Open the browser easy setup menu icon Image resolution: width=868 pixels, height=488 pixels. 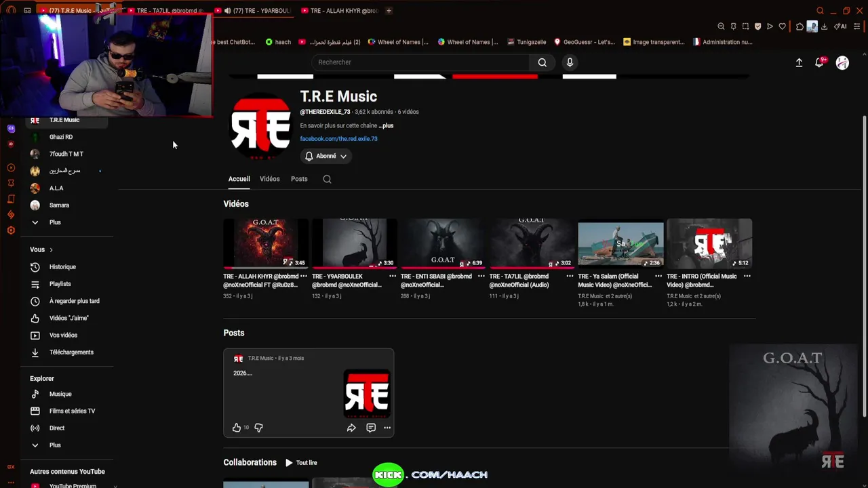[x=857, y=26]
